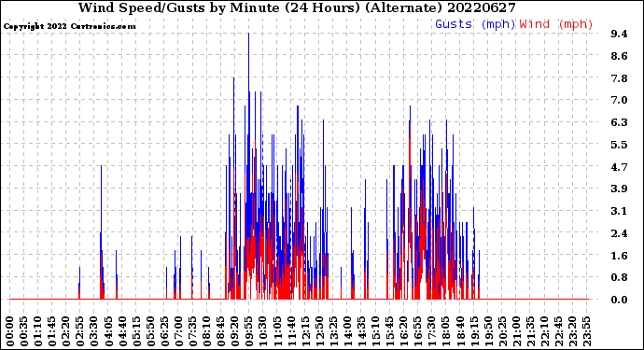Click the 07:00 time axis label
The width and height of the screenshot is (644, 350).
point(178,331)
